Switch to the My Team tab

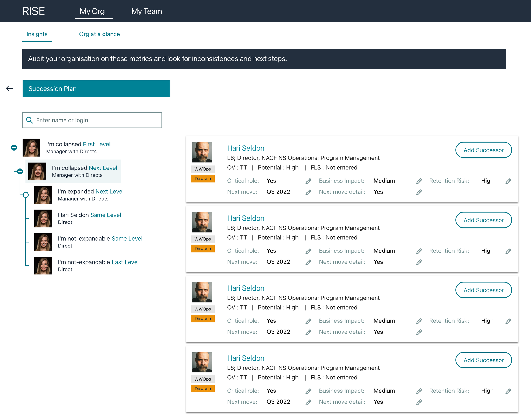click(146, 11)
